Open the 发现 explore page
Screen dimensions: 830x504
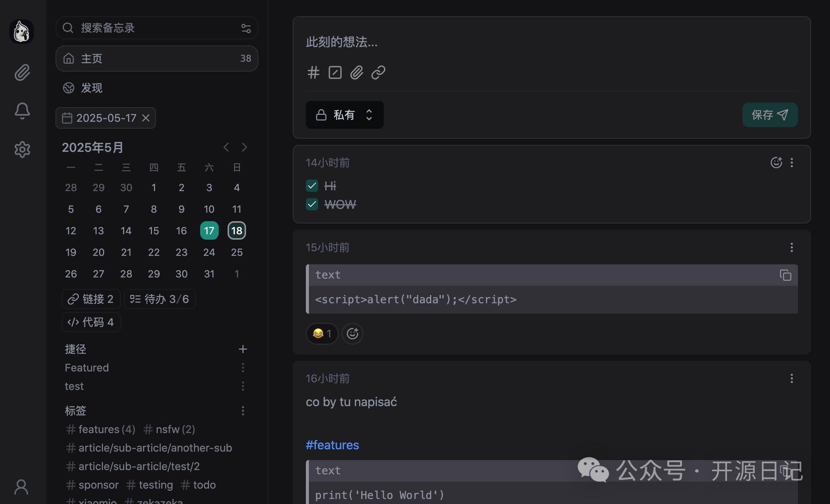point(91,88)
